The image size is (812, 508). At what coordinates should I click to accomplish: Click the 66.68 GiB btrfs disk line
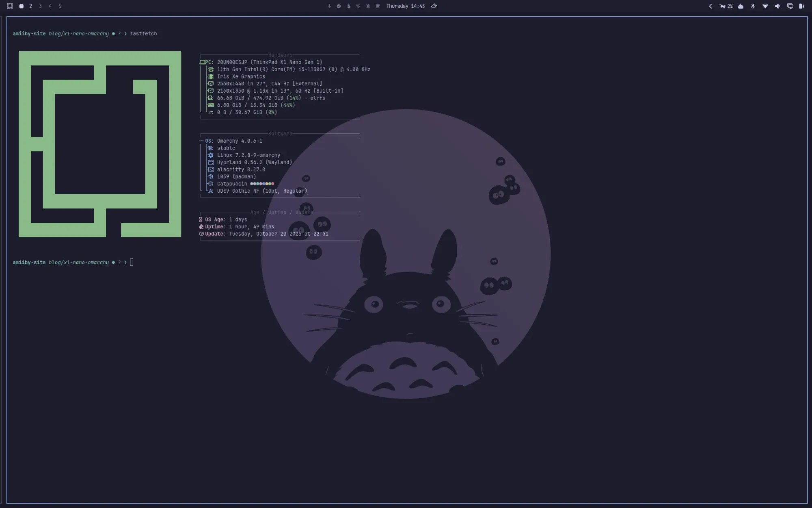[x=266, y=98]
